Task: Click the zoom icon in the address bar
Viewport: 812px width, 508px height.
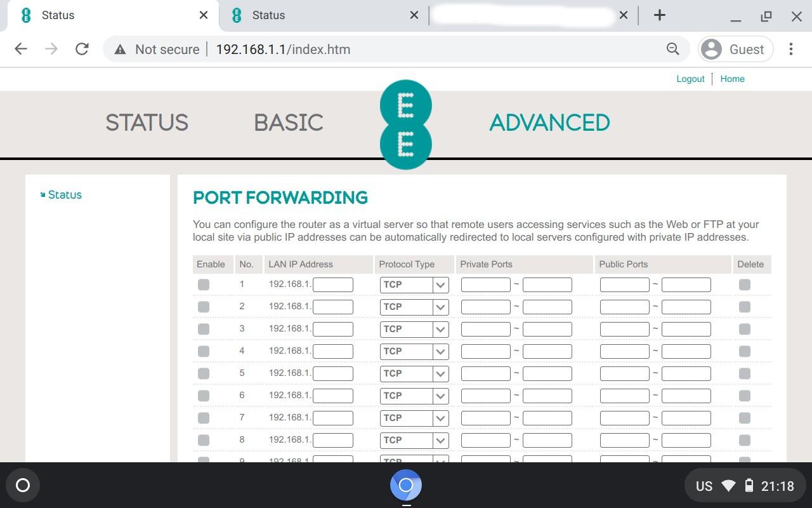Action: (x=673, y=49)
